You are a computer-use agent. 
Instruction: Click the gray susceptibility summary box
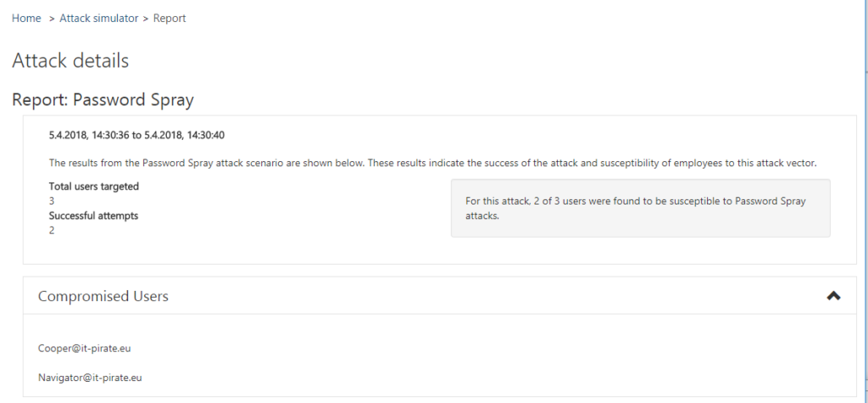[x=641, y=208]
